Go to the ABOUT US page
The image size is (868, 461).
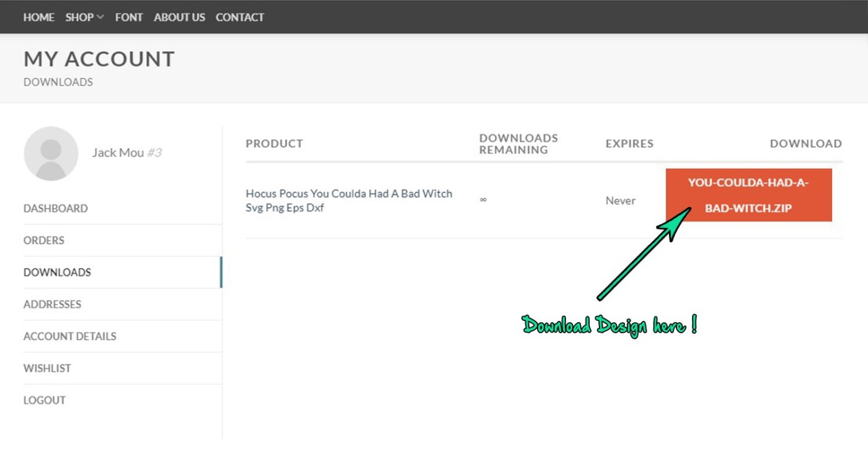(x=179, y=17)
